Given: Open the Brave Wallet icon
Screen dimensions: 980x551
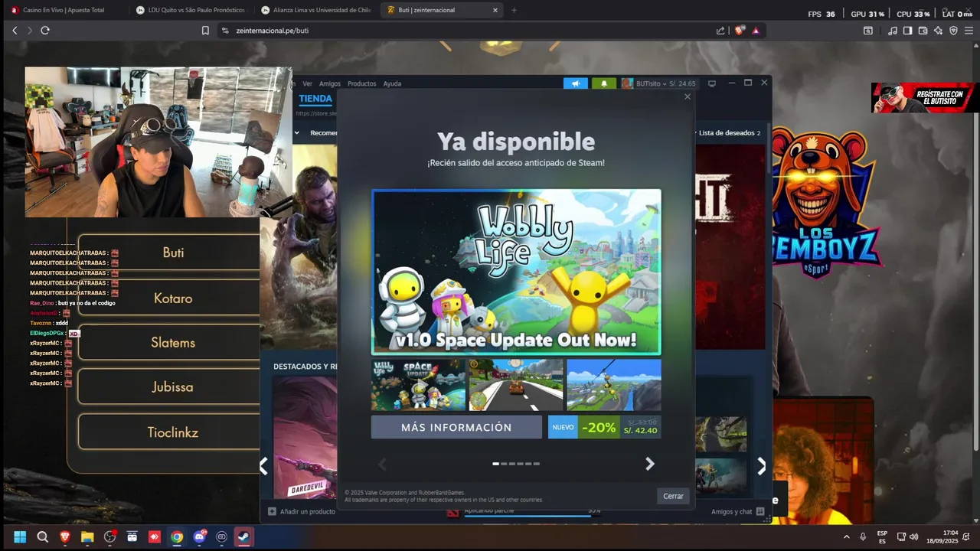Looking at the screenshot, I should (x=923, y=31).
